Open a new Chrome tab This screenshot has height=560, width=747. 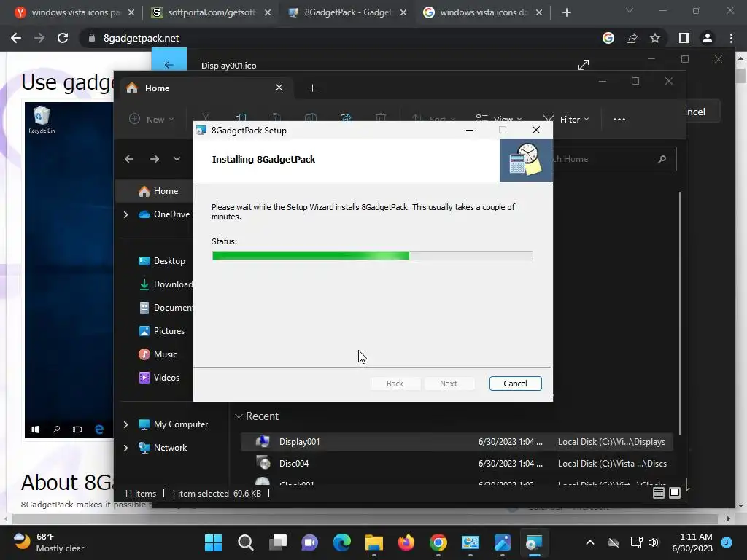[566, 12]
